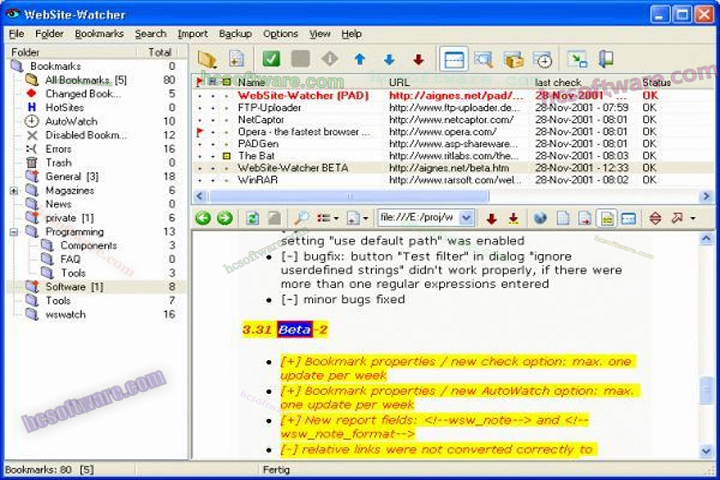The height and width of the screenshot is (480, 720).
Task: Click the red up-down diamond icon
Action: coord(655,218)
